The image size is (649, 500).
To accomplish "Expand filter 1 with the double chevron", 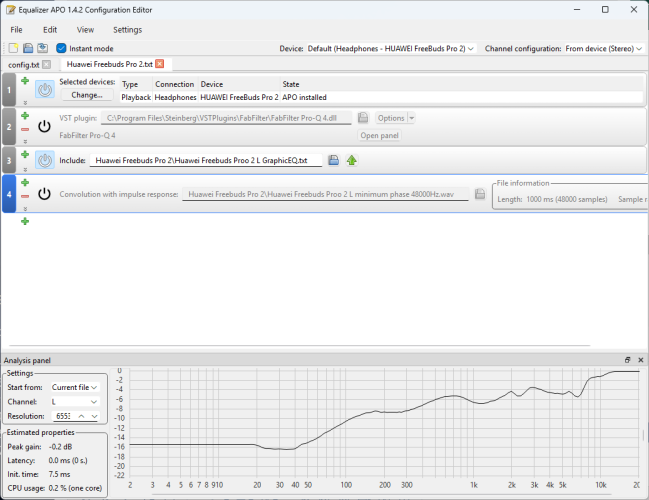I will tap(25, 103).
